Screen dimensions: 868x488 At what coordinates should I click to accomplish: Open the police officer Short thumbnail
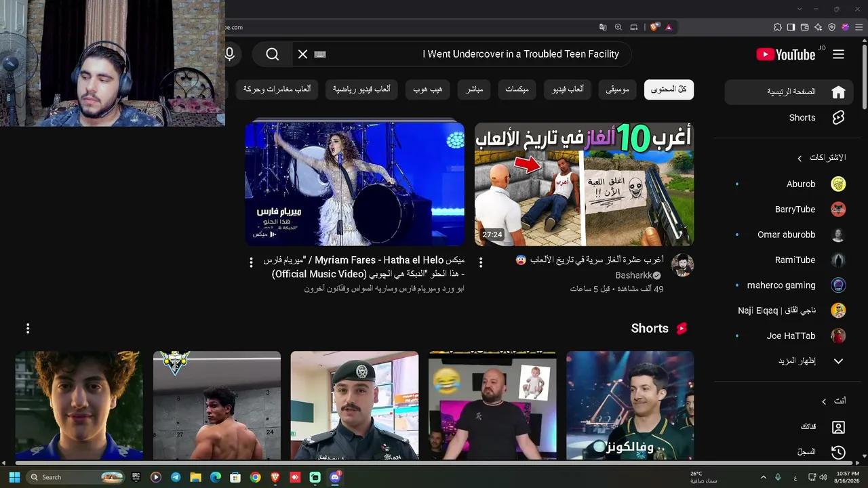[355, 405]
